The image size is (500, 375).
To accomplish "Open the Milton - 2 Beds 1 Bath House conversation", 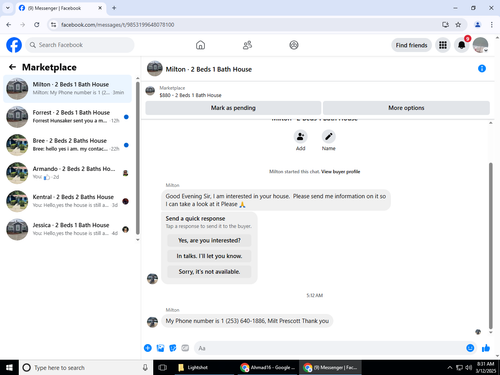I will point(68,89).
